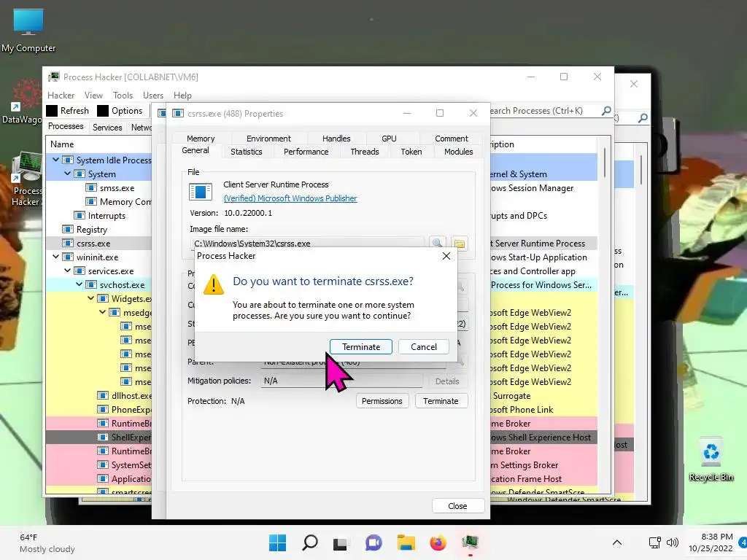Collapse the svchost.exe tree node
Image resolution: width=747 pixels, height=560 pixels.
click(79, 284)
